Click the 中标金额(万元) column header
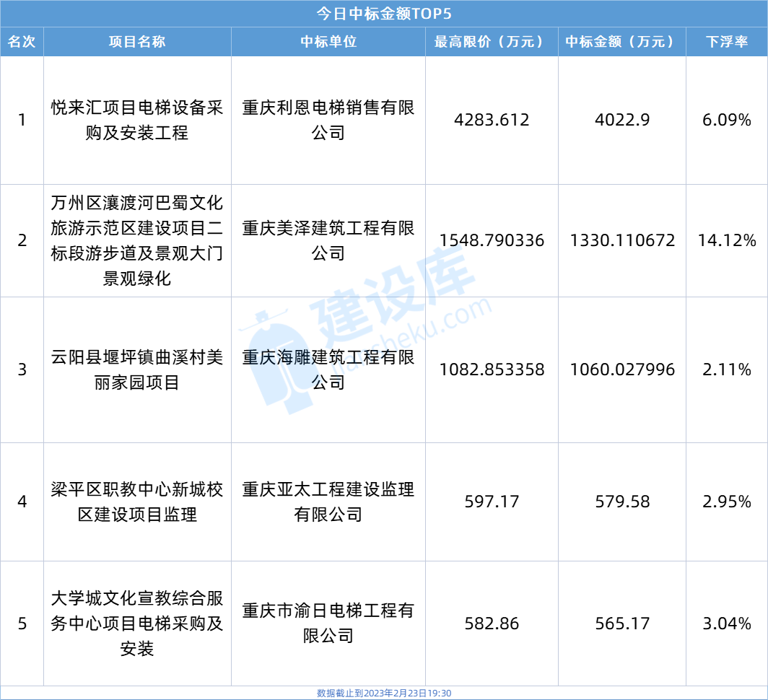 pyautogui.click(x=622, y=42)
